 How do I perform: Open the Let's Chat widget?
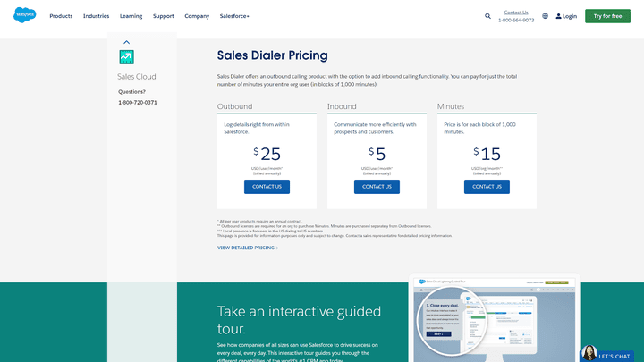click(607, 353)
